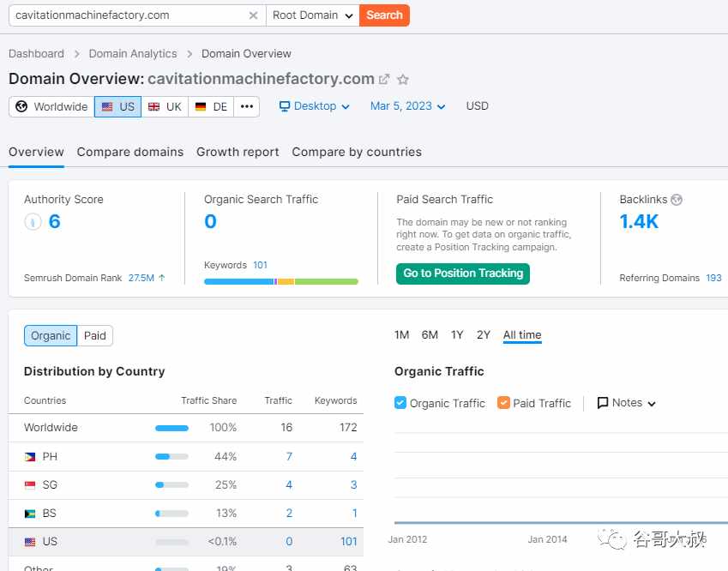Click the yellow segment of keywords bar
728x571 pixels.
pyautogui.click(x=286, y=281)
